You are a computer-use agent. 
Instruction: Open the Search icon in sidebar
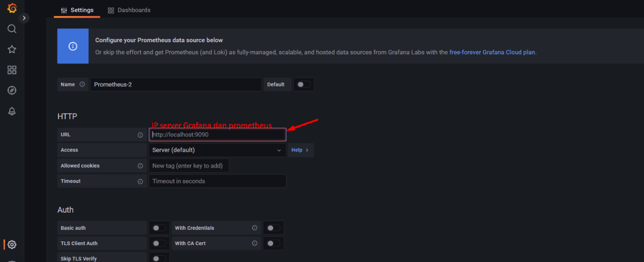[x=12, y=28]
